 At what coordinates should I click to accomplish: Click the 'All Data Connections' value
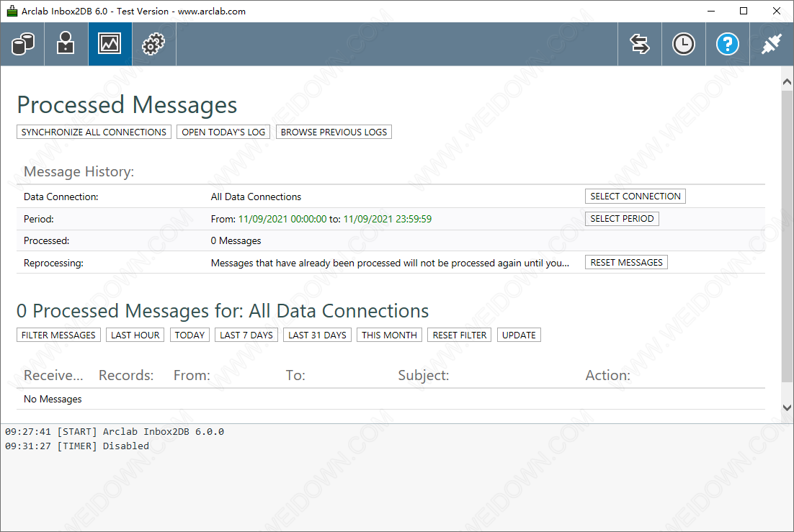256,197
